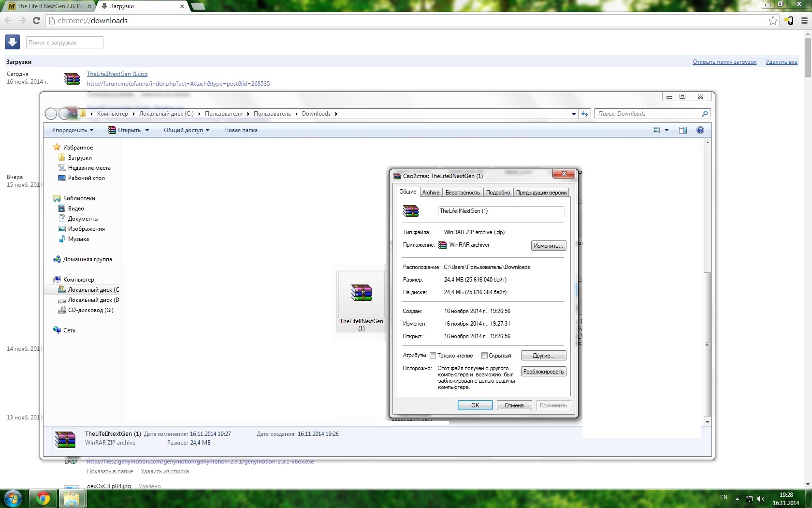
Task: Switch to the Безопасность tab
Action: point(463,193)
